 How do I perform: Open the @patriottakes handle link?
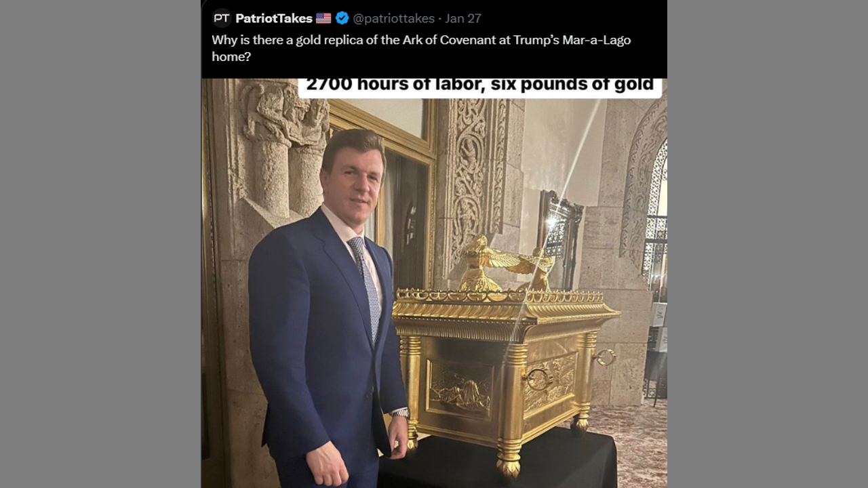click(393, 18)
